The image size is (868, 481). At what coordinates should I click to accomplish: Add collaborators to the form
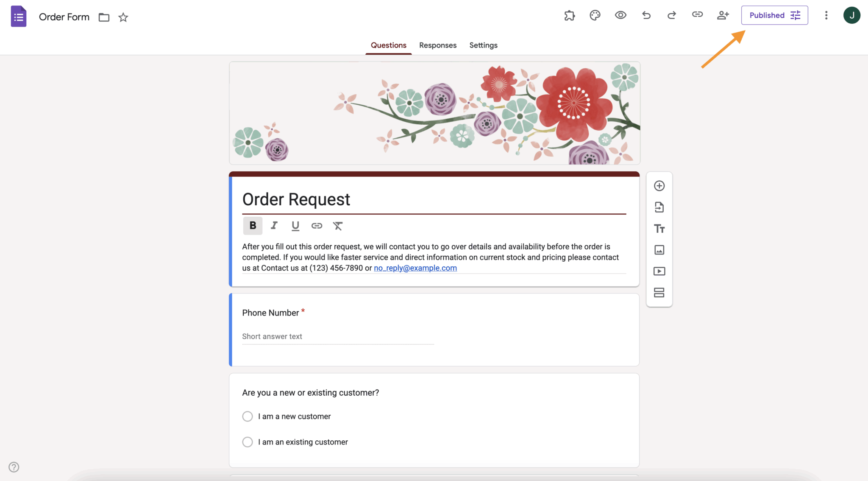pos(723,15)
